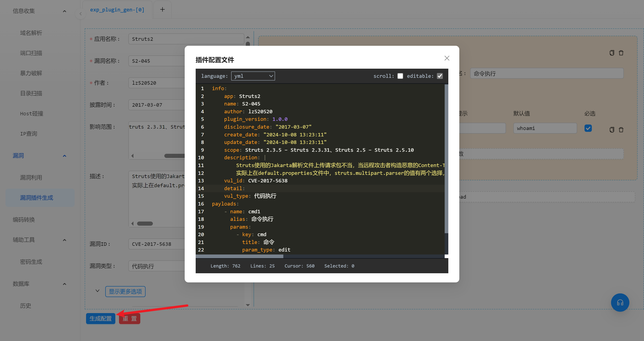Uncheck the required checkbox beside whoami

point(588,128)
